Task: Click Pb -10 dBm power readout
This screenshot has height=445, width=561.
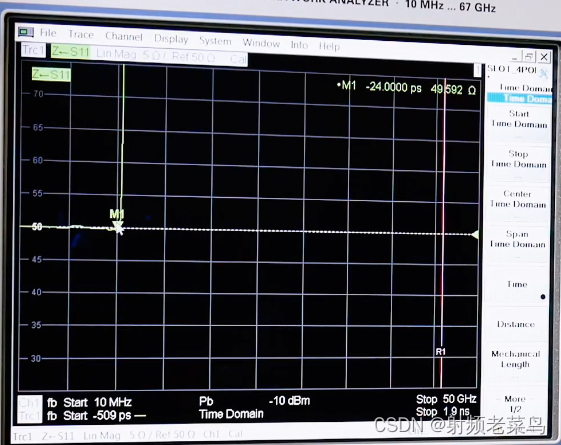Action: pos(254,401)
